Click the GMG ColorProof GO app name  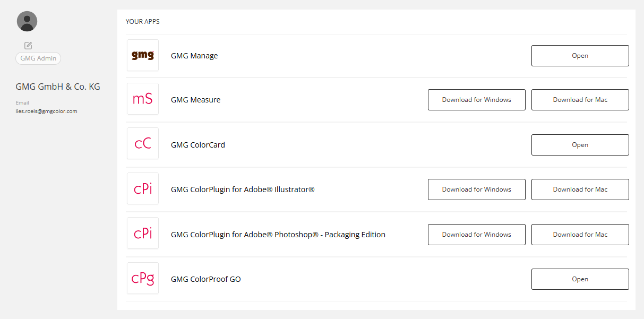click(206, 279)
